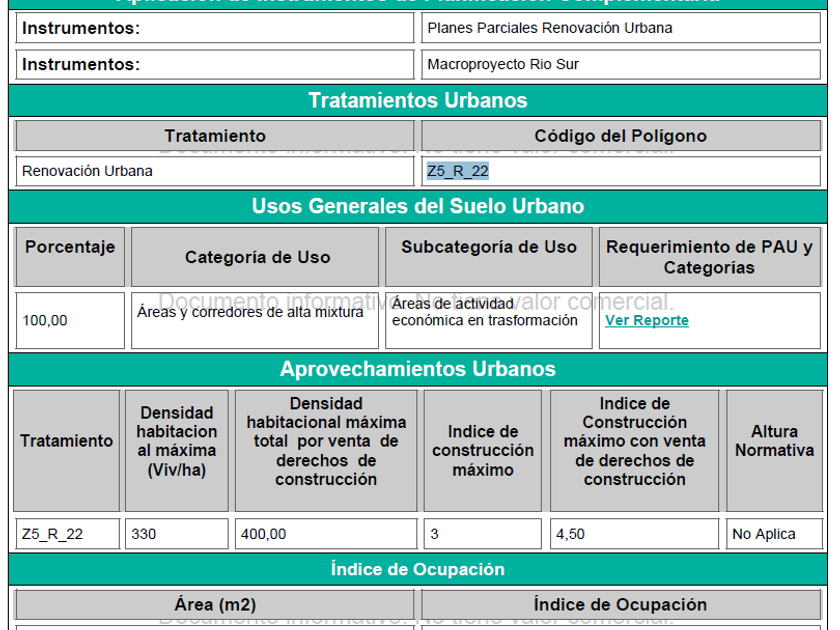Click the Indice máximo con venta de derechos header
Viewport: 840px width, 630px height.
click(634, 451)
